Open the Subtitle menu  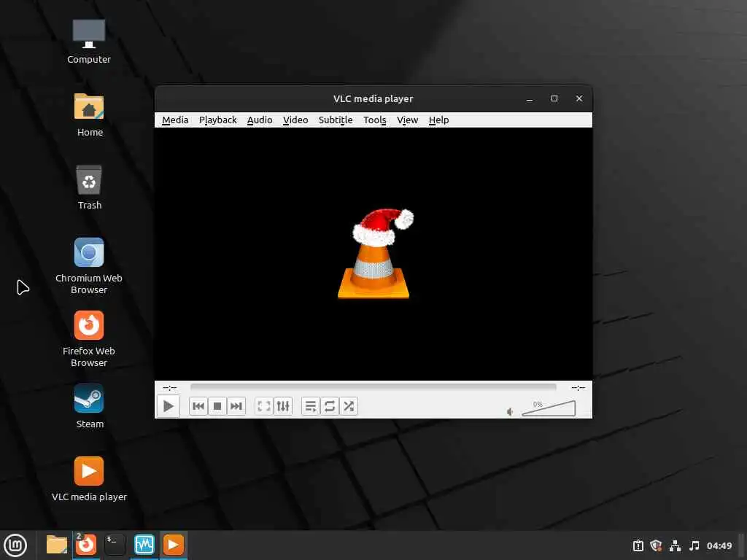[336, 120]
